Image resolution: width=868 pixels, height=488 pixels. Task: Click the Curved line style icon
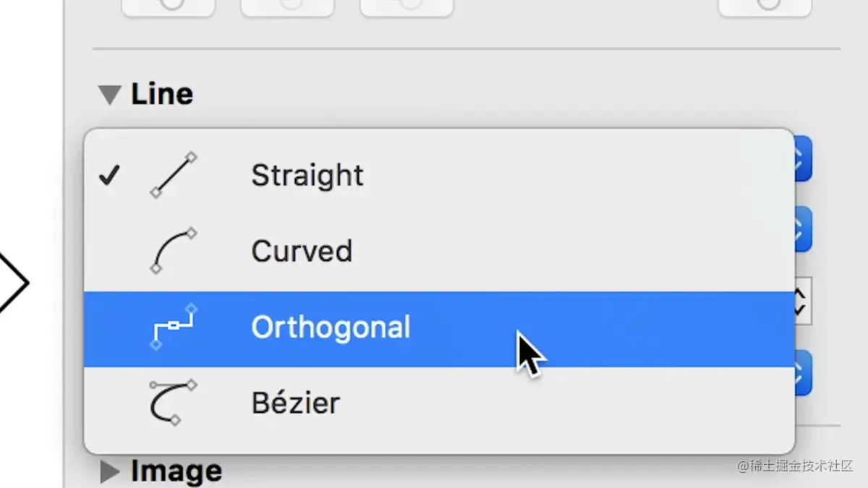pos(174,251)
